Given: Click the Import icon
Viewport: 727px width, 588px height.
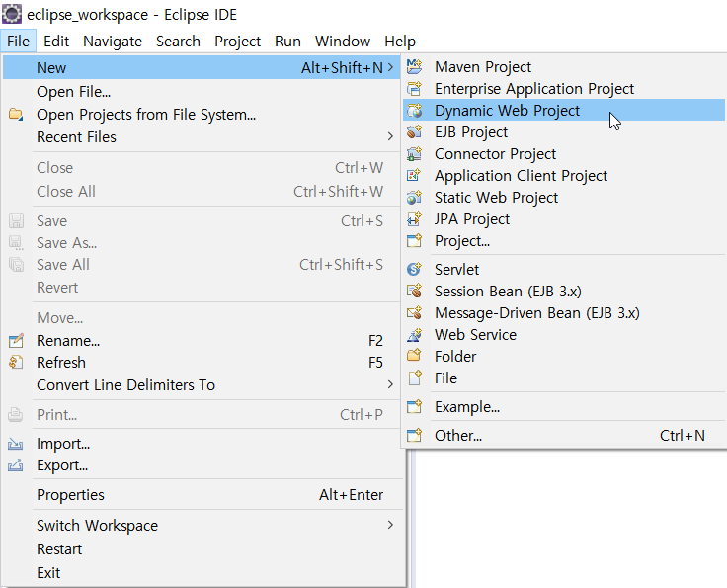Looking at the screenshot, I should [15, 444].
